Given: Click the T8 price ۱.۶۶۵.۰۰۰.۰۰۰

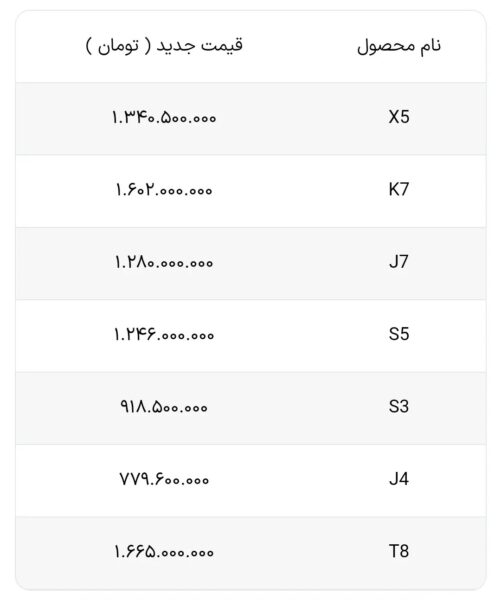Looking at the screenshot, I should coord(164,552).
